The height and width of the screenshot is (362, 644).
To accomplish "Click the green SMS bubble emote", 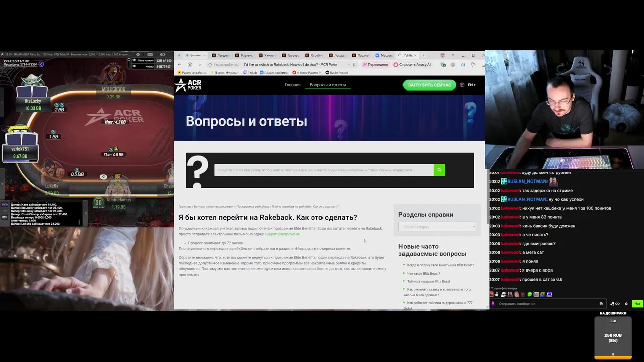I will 529,294.
